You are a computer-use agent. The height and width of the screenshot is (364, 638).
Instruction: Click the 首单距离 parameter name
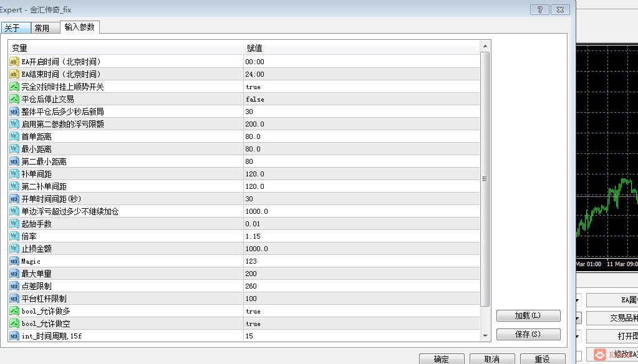click(x=37, y=136)
